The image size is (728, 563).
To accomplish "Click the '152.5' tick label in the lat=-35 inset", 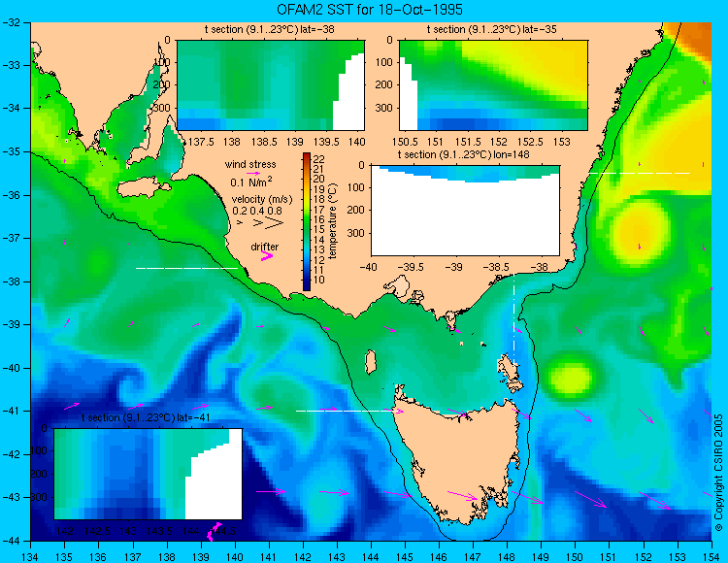I will click(530, 142).
